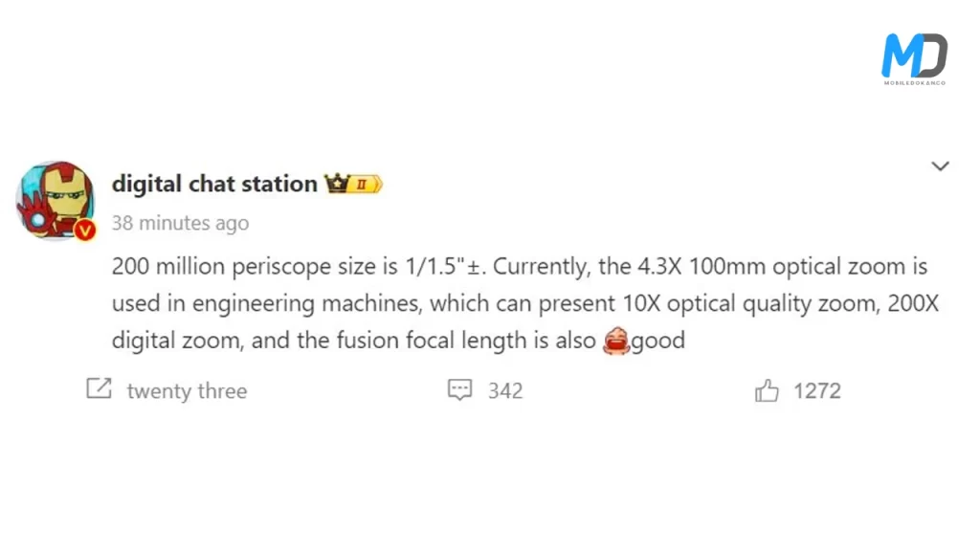Open digital chat station's profile
The image size is (980, 551).
click(x=213, y=184)
